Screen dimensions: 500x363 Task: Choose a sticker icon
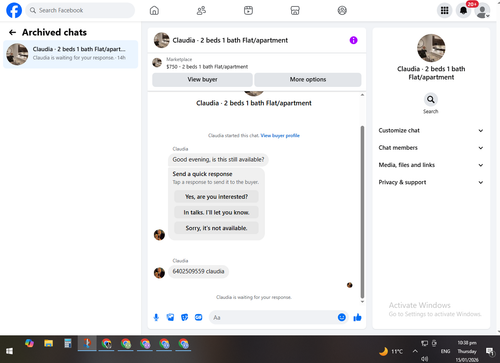184,317
